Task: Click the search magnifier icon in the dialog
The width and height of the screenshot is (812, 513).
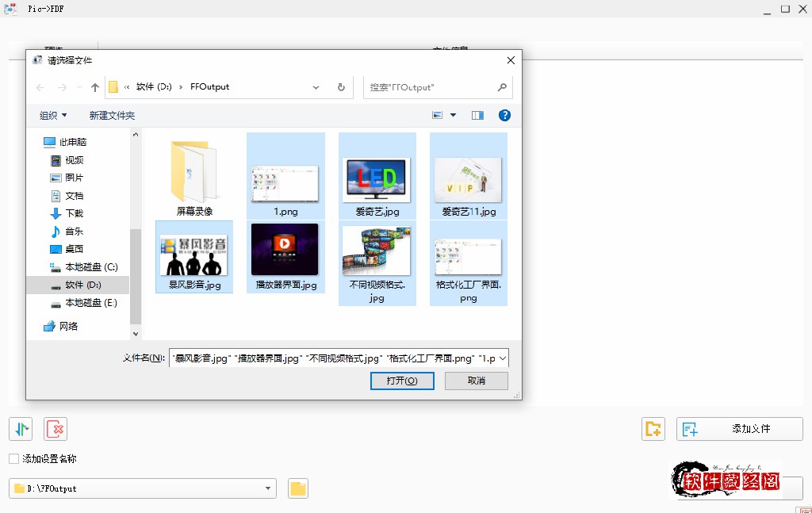Action: tap(501, 87)
